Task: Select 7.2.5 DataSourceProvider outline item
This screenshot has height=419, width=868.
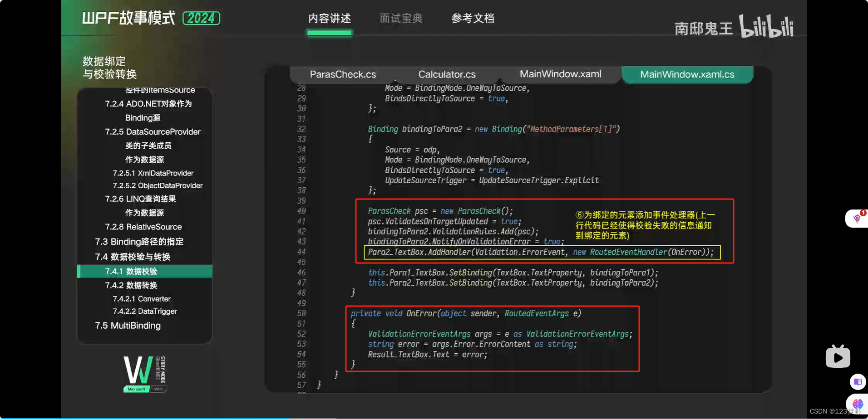Action: (x=153, y=132)
